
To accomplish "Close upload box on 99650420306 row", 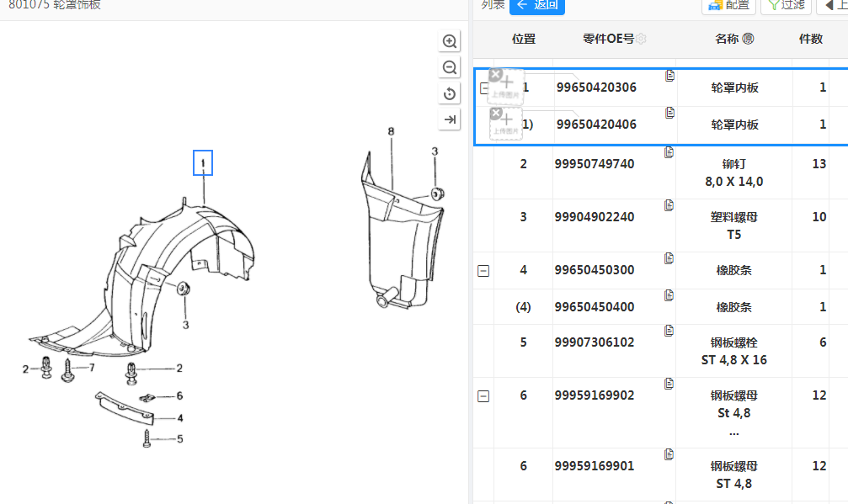I will pyautogui.click(x=495, y=75).
